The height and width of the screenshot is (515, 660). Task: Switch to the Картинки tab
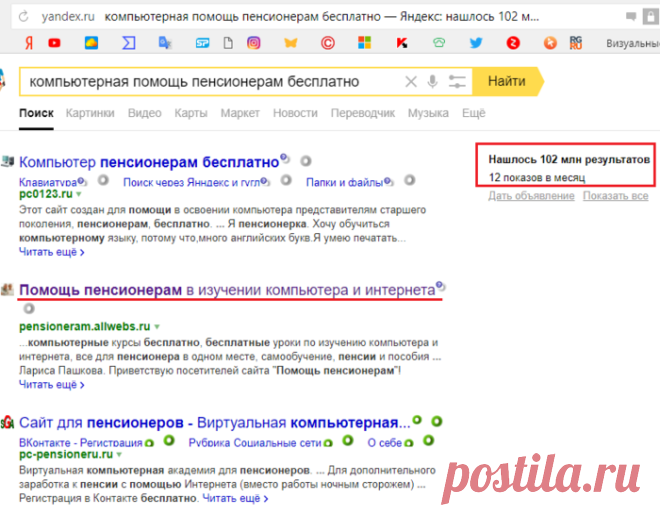(x=90, y=113)
